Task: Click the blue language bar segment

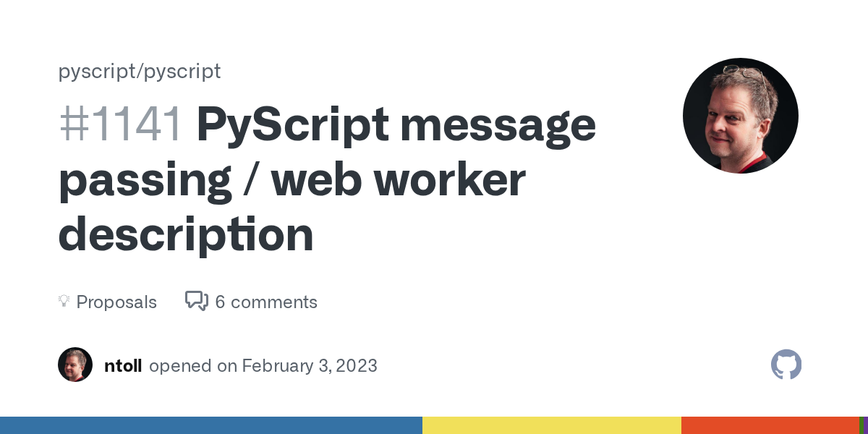Action: (x=211, y=425)
